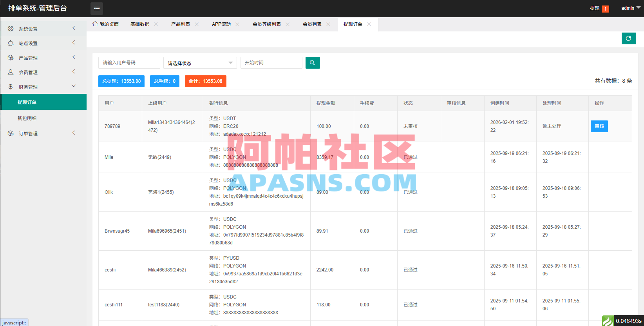Click the search magnifier button
The height and width of the screenshot is (326, 644).
click(313, 63)
